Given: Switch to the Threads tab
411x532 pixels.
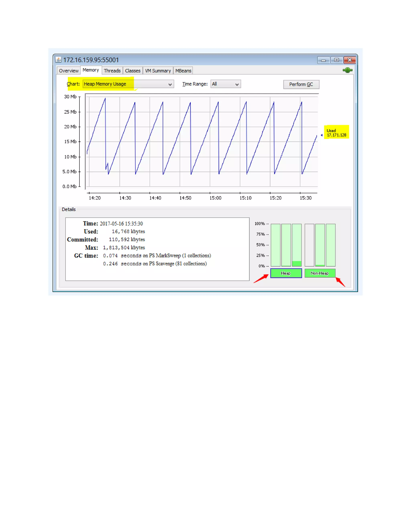Looking at the screenshot, I should [112, 71].
